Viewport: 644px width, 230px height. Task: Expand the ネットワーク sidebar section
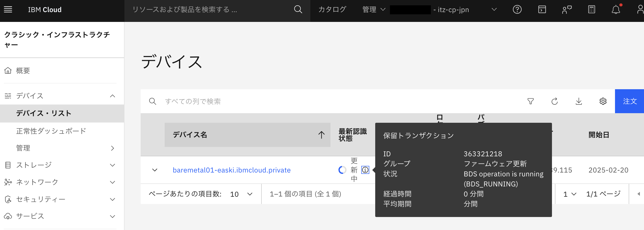click(113, 182)
